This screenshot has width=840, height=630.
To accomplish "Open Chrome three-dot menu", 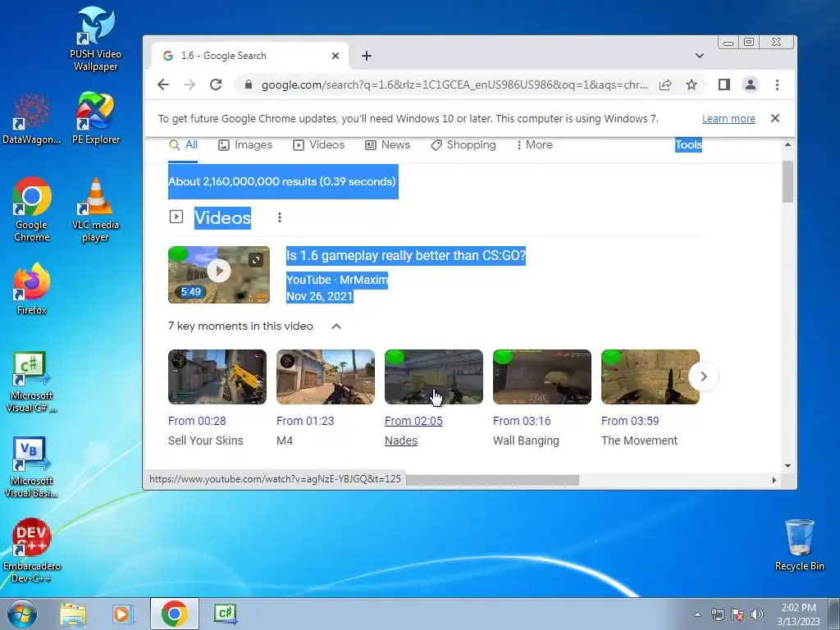I will coord(777,84).
